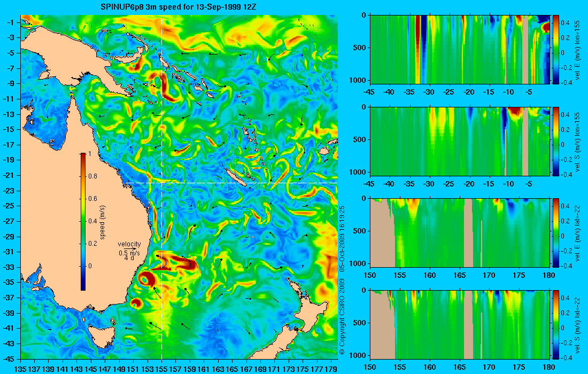Click the "-33" latitude tick on the main map
Image resolution: width=588 pixels, height=374 pixels.
tap(9, 267)
